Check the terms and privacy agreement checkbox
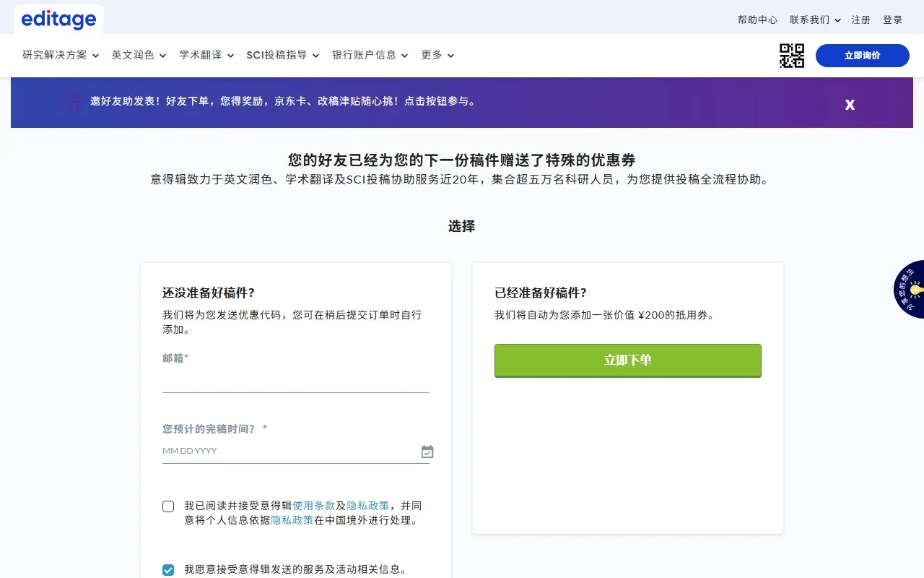The height and width of the screenshot is (578, 924). click(168, 506)
